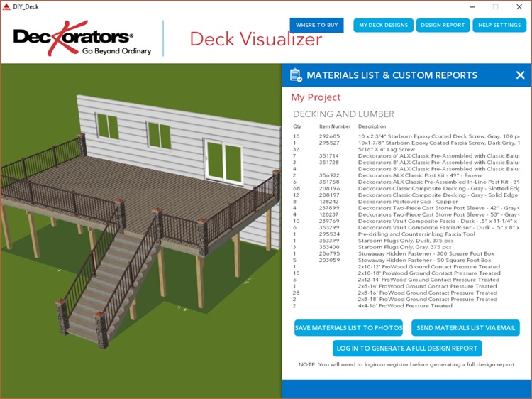Select 2x8-18' ProWood Ground Contact row
Viewport: 532px width, 399px height.
coord(406,299)
